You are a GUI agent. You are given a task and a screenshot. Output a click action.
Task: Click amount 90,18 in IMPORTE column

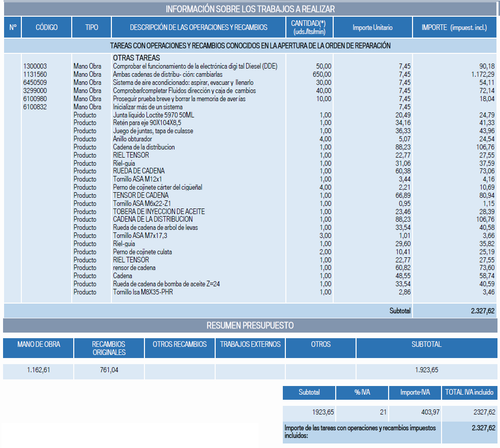(487, 66)
